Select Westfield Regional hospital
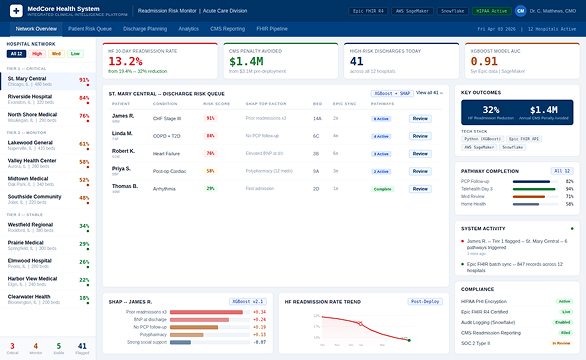Screen dimensions: 586x360 48,227
